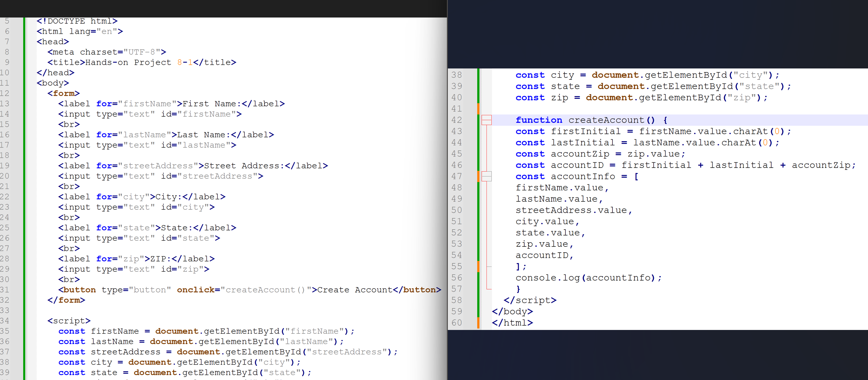Click the console.log(accountInfo) statement
This screenshot has height=380, width=868.
tap(588, 278)
